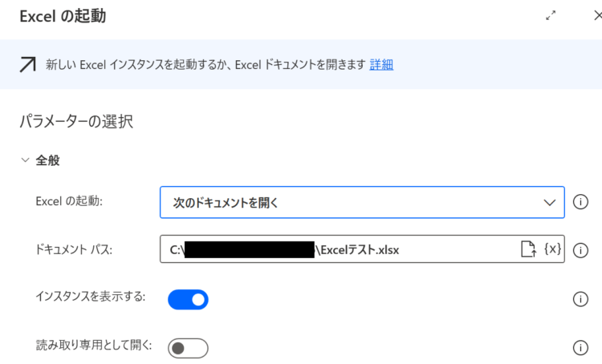Click the パラメーターの選択 heading
This screenshot has height=364, width=602.
coord(76,122)
